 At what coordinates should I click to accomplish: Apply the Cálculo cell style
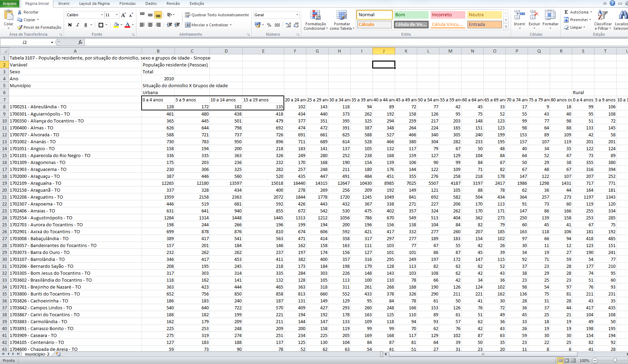point(374,25)
